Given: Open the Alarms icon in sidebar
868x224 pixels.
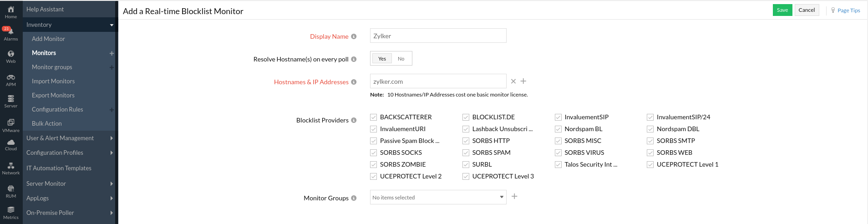Looking at the screenshot, I should point(10,33).
